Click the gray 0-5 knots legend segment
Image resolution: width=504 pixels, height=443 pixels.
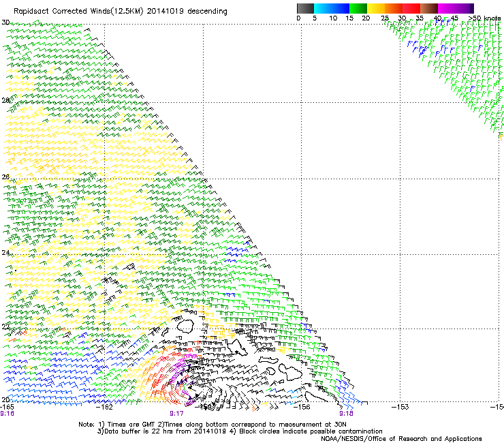305,8
